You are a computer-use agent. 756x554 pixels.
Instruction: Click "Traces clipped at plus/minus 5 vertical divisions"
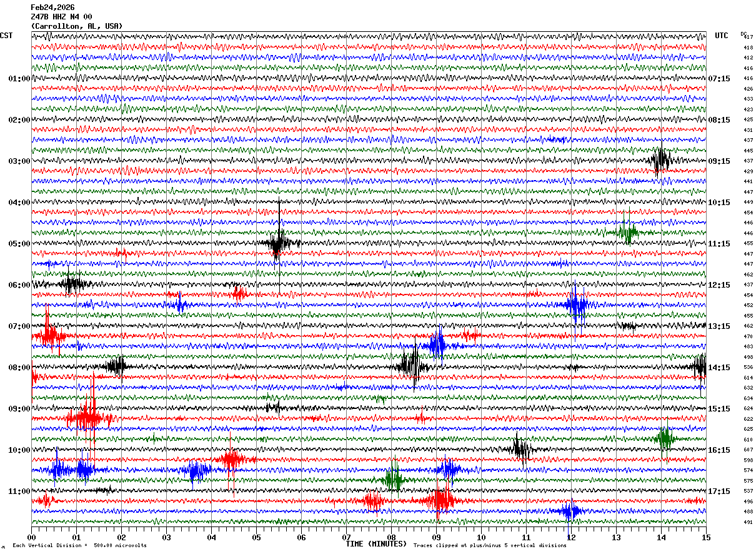coord(490,546)
